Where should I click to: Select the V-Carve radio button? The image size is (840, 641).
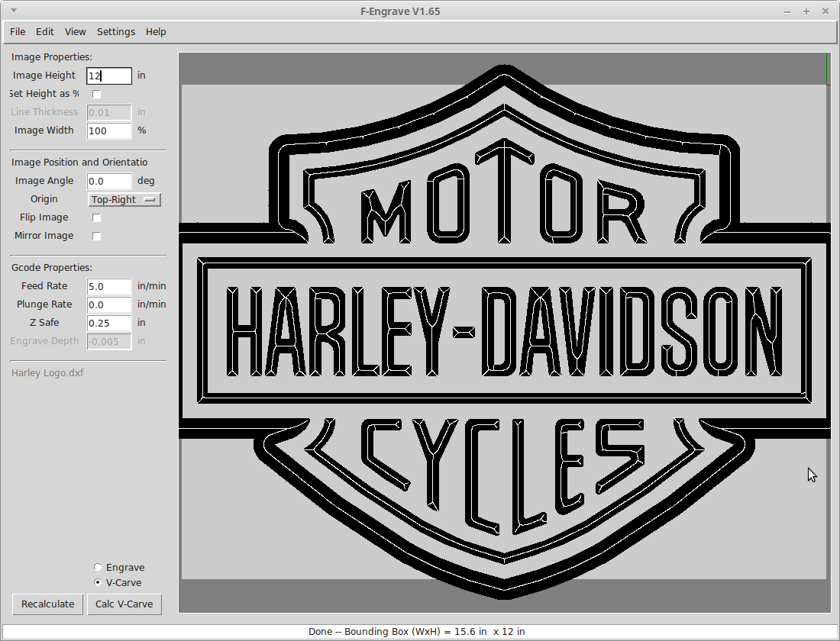pyautogui.click(x=98, y=582)
